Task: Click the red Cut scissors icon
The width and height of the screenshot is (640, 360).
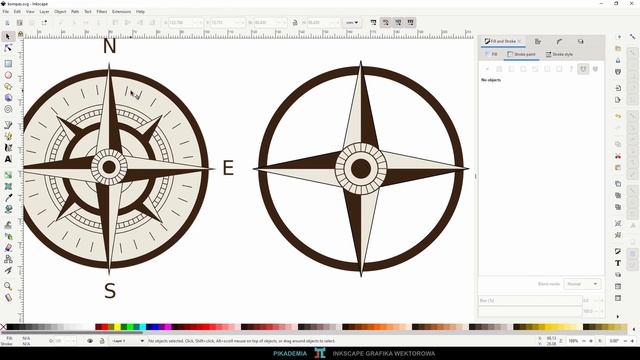Action: coord(618,156)
